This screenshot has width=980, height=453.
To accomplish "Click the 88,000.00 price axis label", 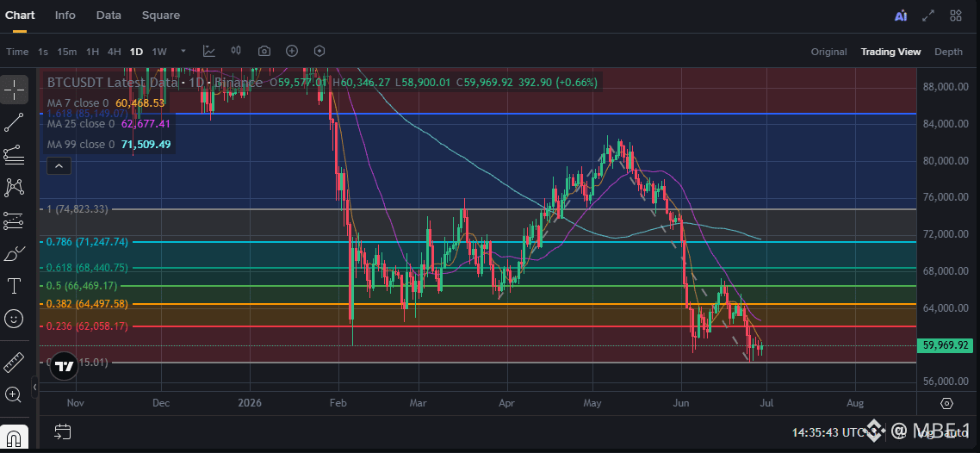I will [945, 87].
